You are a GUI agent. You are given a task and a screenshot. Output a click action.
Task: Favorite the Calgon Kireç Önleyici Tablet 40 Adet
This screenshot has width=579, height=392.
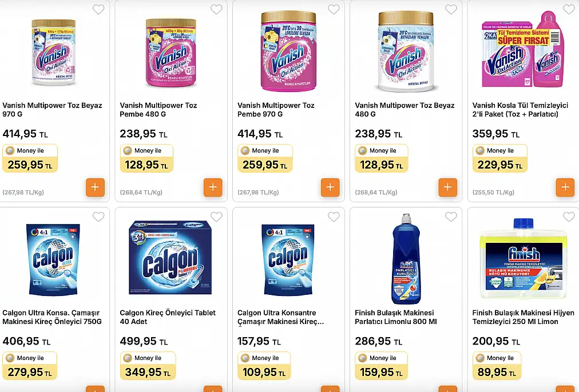point(216,217)
